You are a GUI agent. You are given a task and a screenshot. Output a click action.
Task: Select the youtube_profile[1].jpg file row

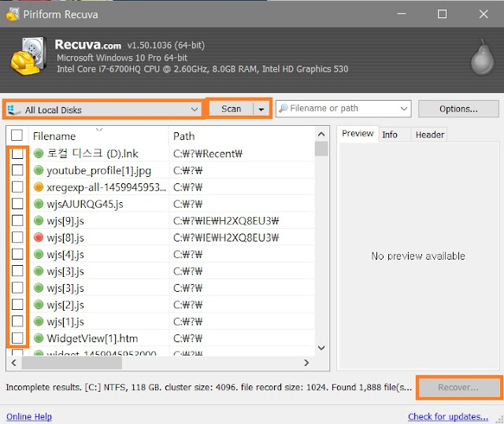pyautogui.click(x=161, y=170)
